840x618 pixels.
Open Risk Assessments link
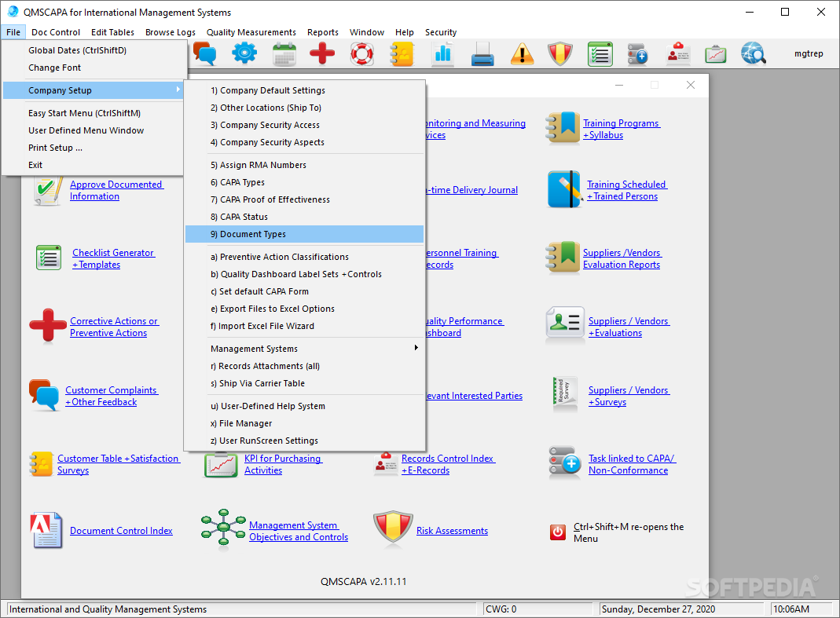452,531
